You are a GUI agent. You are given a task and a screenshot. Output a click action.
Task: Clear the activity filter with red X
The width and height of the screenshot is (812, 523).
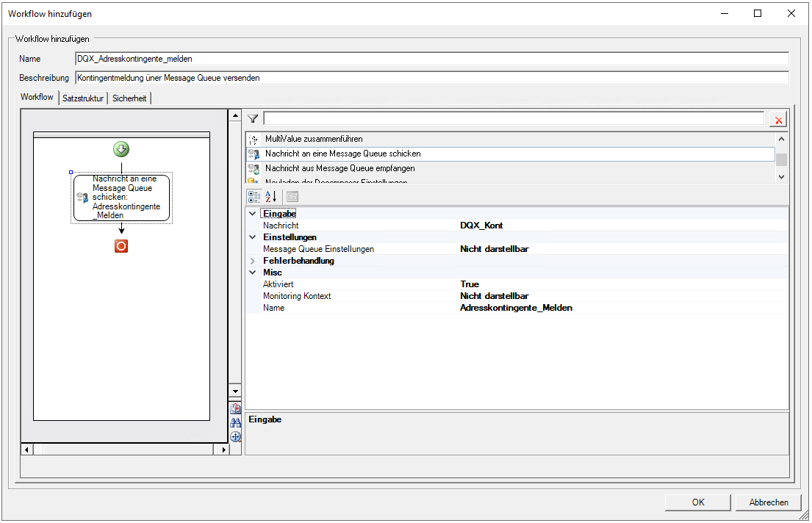point(778,120)
